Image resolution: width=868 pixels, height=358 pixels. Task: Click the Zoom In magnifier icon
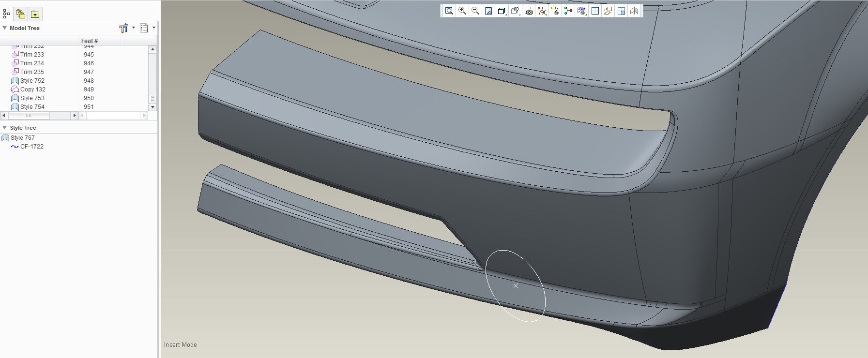[462, 11]
